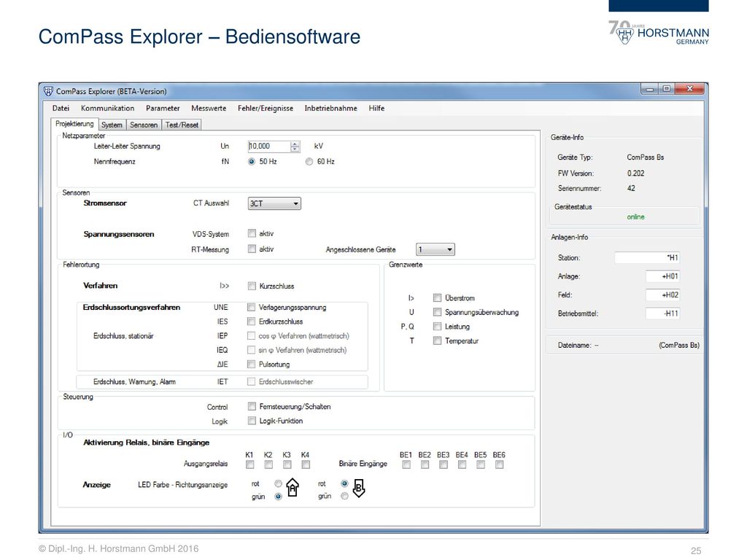This screenshot has height=560, width=747.
Task: Click the Horstmann Germany logo
Action: pyautogui.click(x=659, y=33)
